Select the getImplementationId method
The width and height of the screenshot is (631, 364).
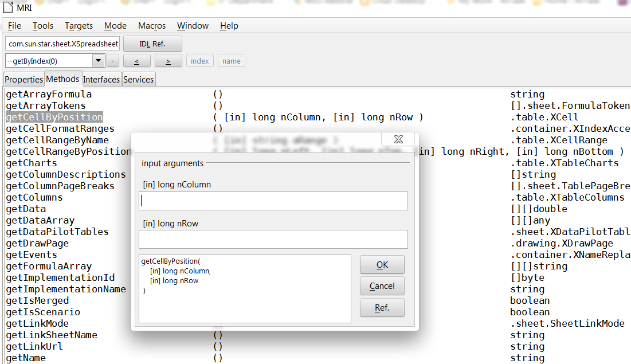coord(60,278)
